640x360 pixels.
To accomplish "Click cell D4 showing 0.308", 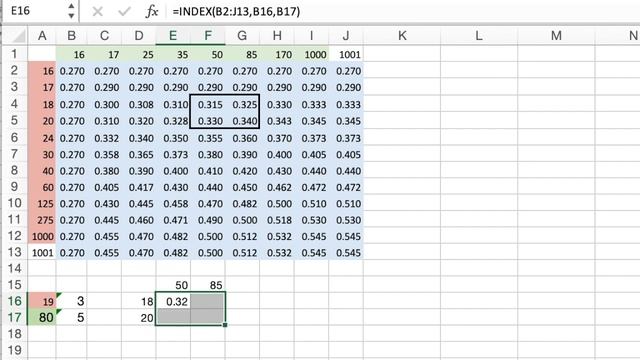I will 138,104.
